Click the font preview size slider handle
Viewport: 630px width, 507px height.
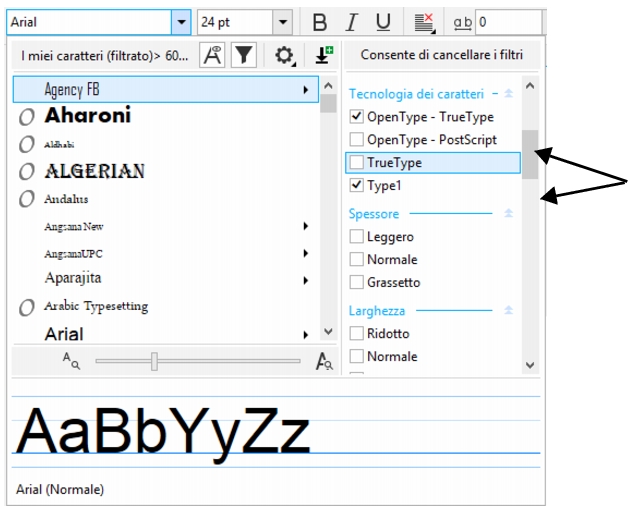coord(154,361)
